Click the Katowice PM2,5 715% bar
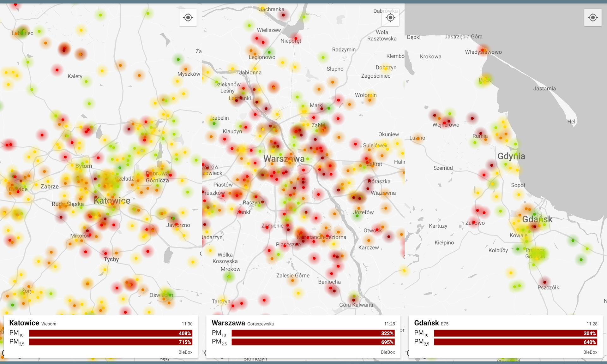This screenshot has height=364, width=607. click(x=111, y=342)
